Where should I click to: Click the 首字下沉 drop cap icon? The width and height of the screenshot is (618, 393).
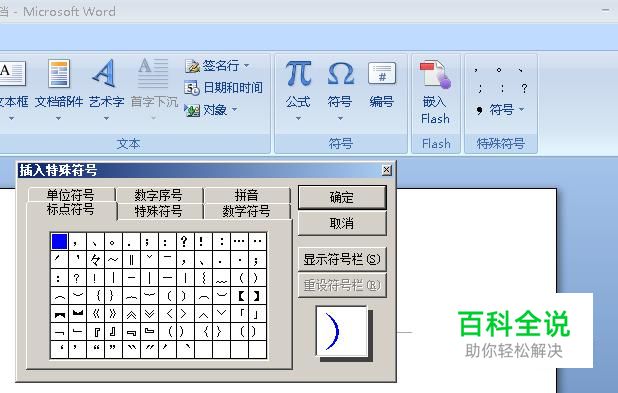pos(153,74)
